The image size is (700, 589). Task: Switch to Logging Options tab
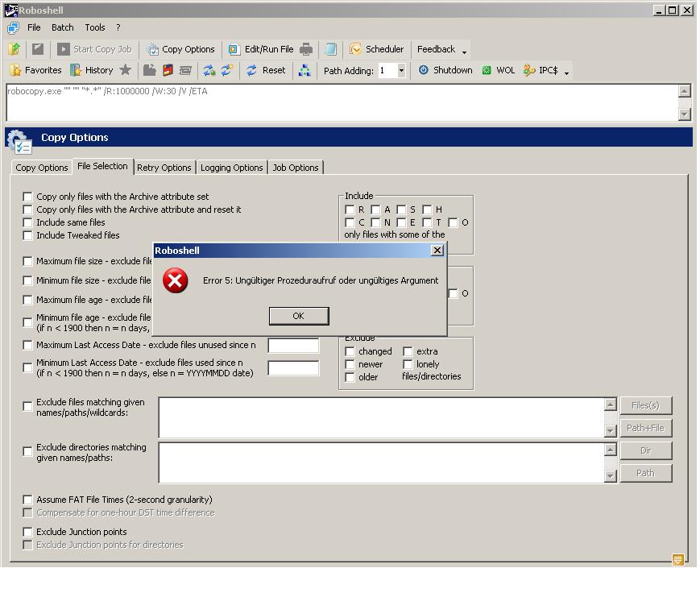point(231,168)
